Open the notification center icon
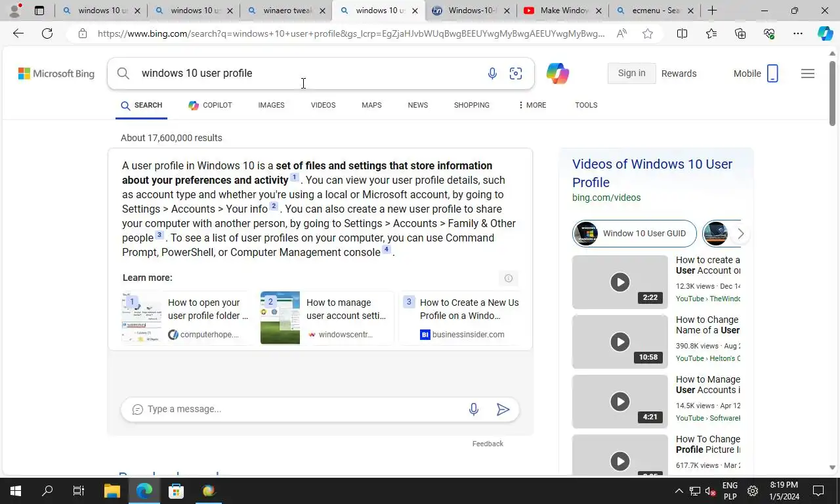Image resolution: width=840 pixels, height=504 pixels. (818, 491)
